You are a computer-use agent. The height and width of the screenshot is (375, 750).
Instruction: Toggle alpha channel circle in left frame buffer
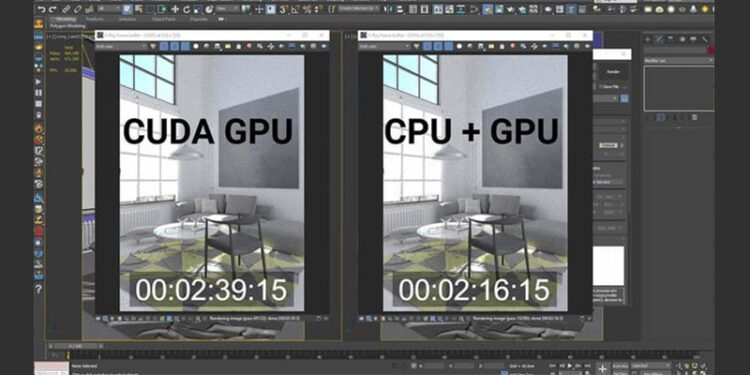point(196,46)
